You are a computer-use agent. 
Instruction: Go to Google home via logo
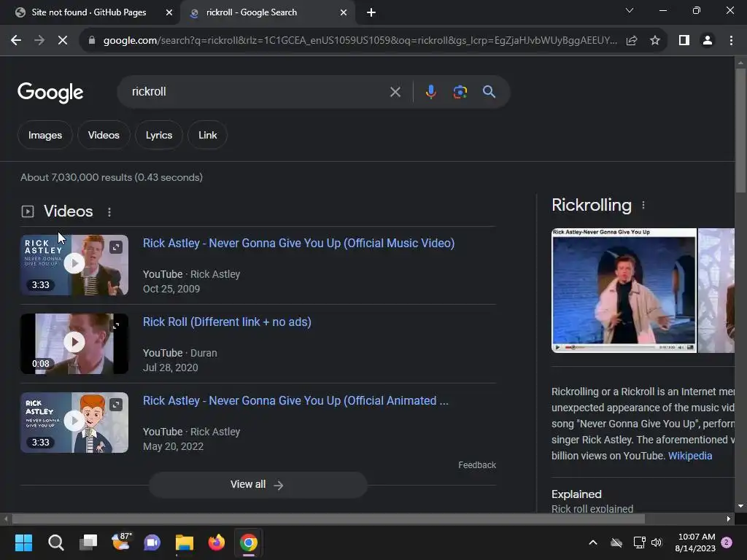(50, 93)
